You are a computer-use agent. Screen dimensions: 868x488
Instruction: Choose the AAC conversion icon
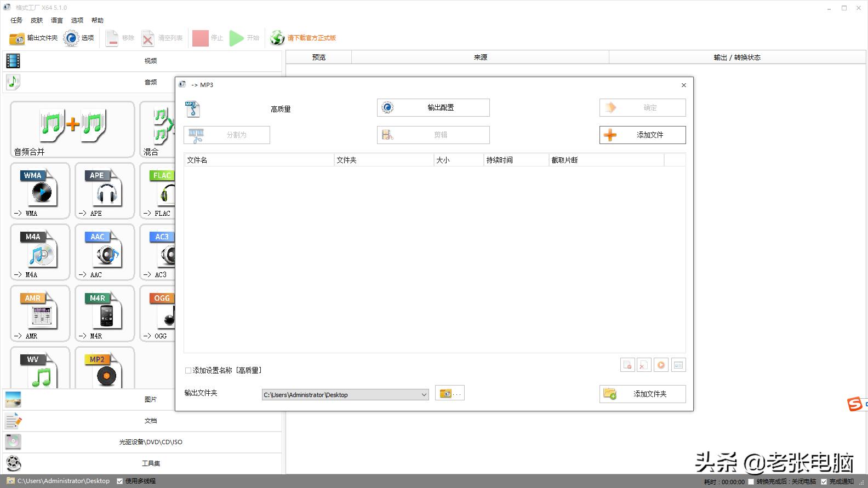coord(105,252)
